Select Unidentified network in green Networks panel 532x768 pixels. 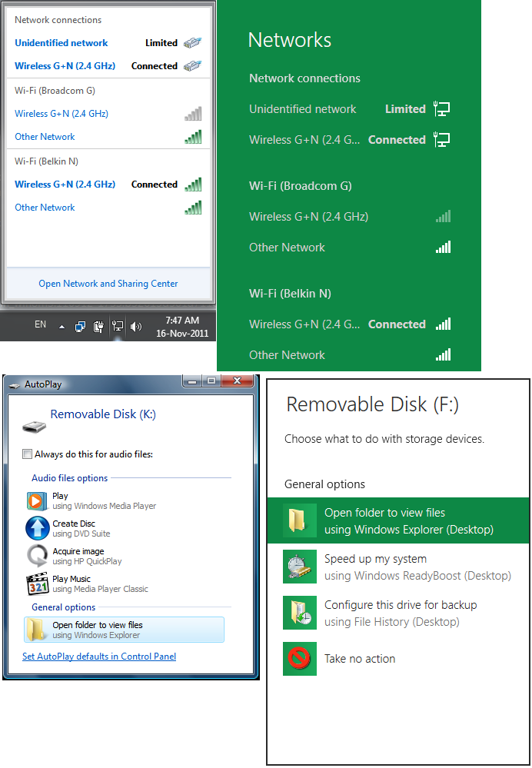pos(302,108)
